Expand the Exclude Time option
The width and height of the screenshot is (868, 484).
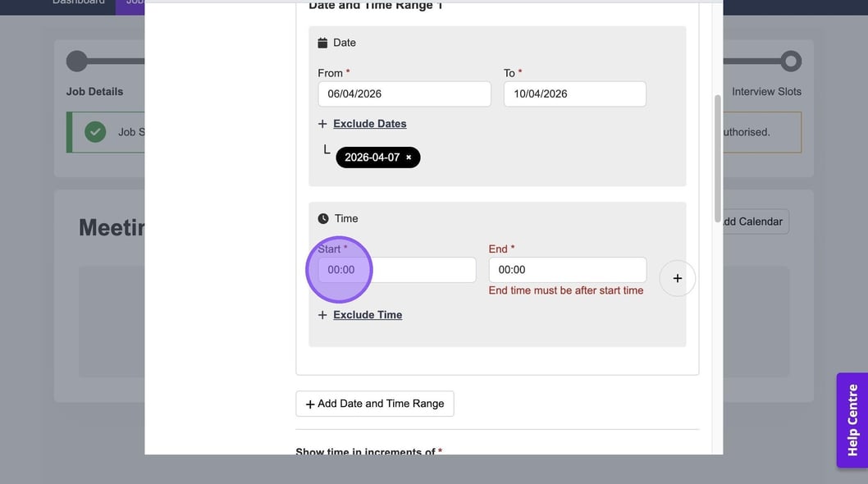click(x=367, y=315)
